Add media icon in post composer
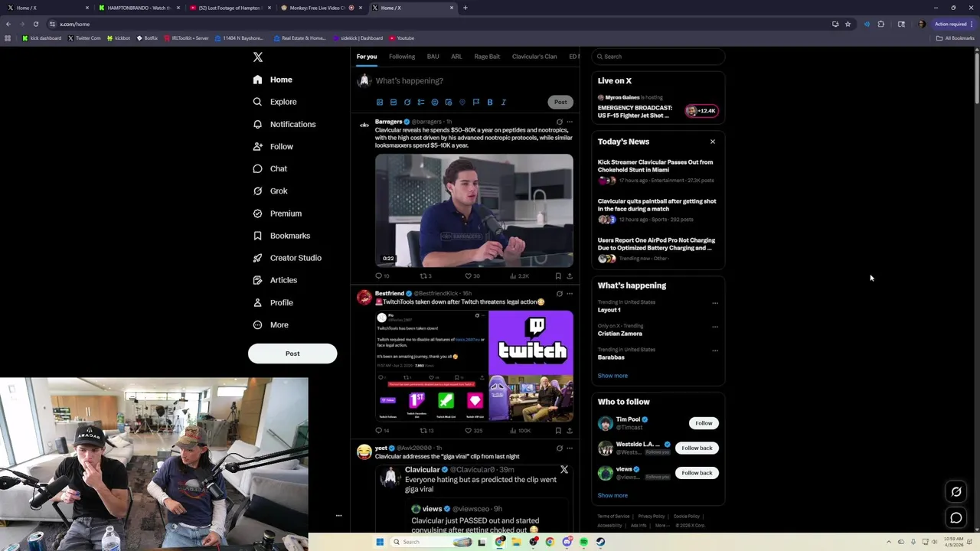 click(x=380, y=102)
